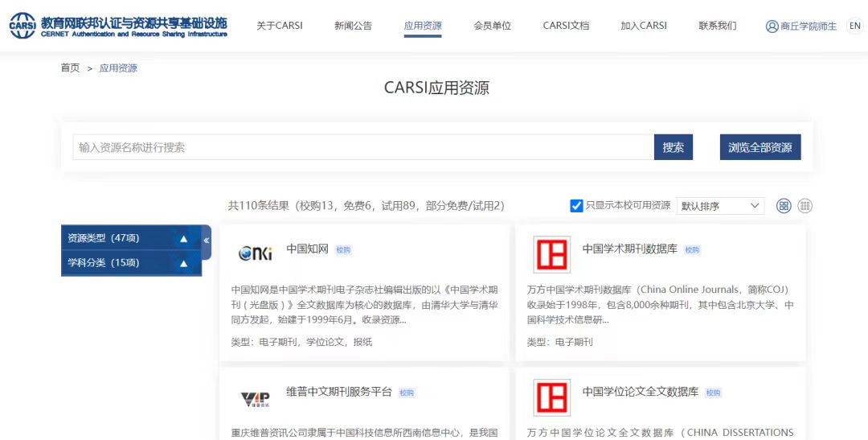Viewport: 868px width, 440px height.
Task: Click the 中国知网 description paragraph
Action: pyautogui.click(x=364, y=305)
